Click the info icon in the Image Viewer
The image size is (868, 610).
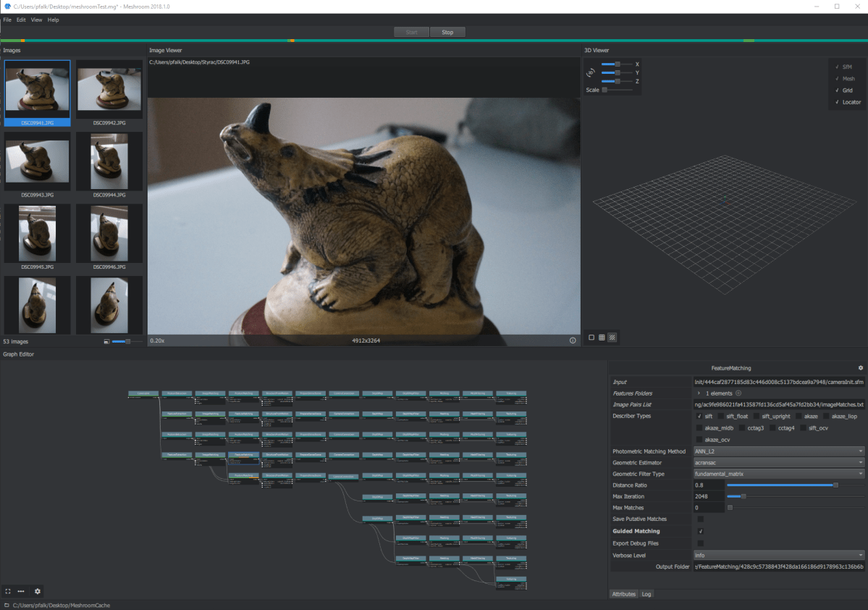pyautogui.click(x=572, y=340)
